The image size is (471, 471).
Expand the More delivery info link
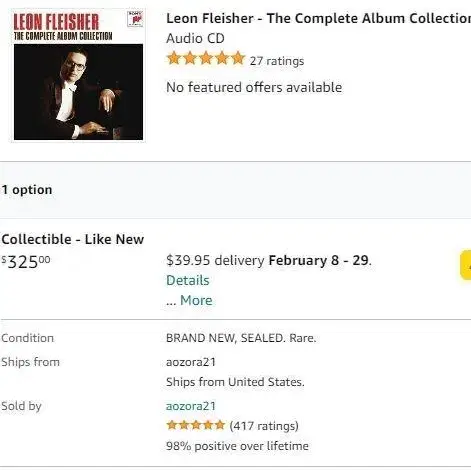click(196, 300)
